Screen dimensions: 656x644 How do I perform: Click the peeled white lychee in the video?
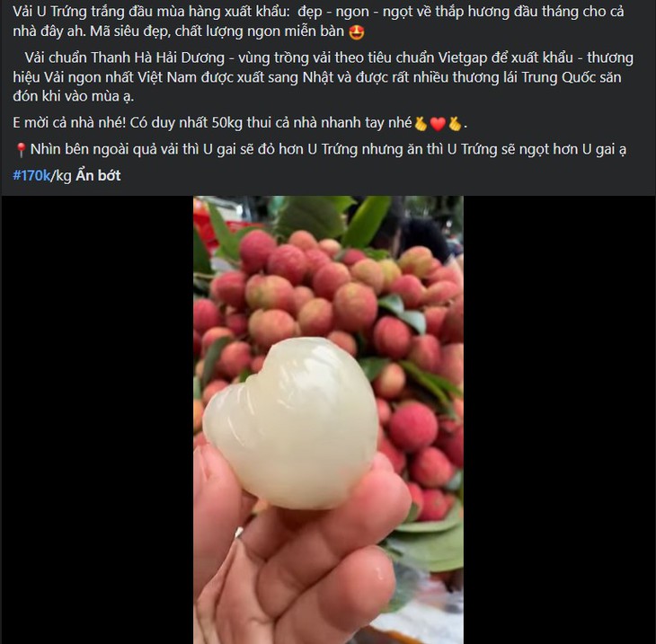(291, 422)
